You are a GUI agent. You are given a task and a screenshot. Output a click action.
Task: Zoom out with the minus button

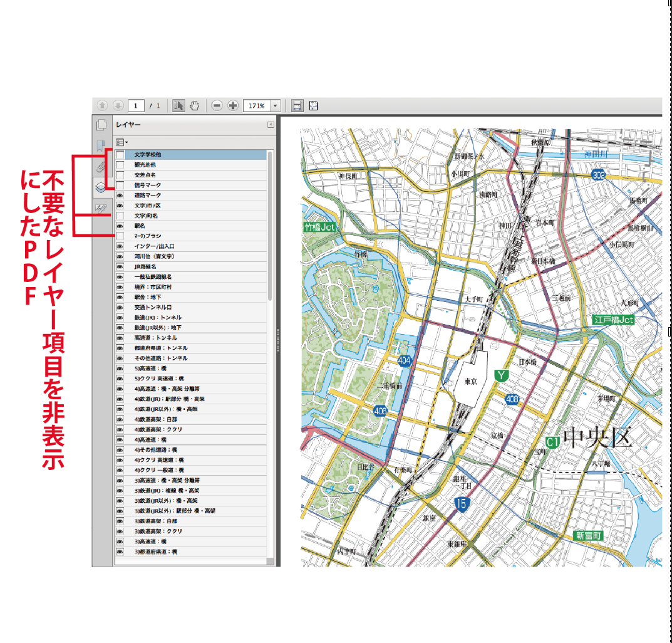[x=217, y=105]
